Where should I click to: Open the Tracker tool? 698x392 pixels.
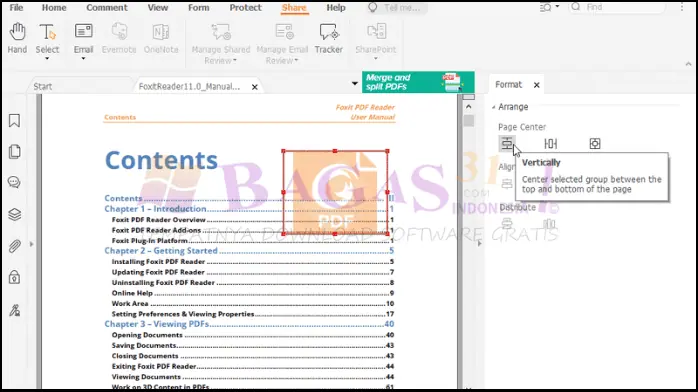click(329, 39)
